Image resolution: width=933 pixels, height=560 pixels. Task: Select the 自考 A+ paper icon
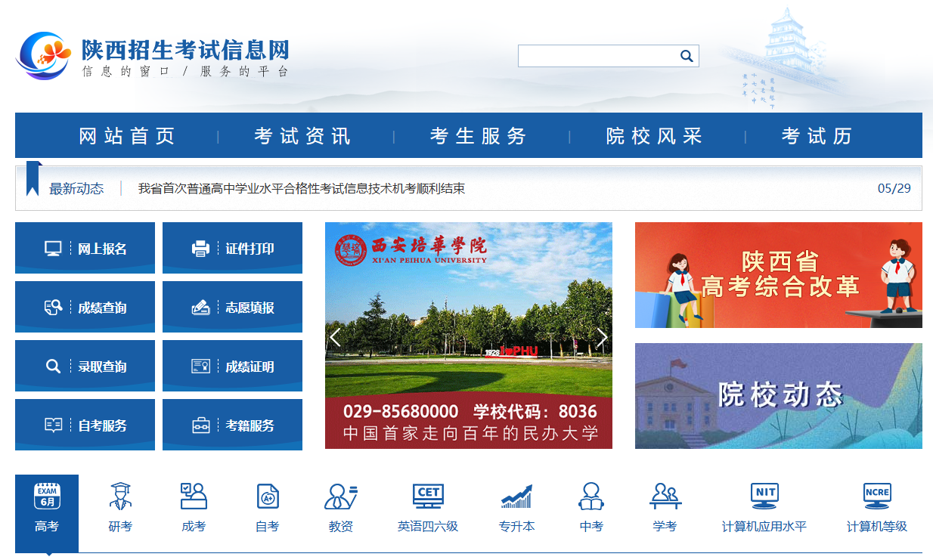pyautogui.click(x=268, y=497)
